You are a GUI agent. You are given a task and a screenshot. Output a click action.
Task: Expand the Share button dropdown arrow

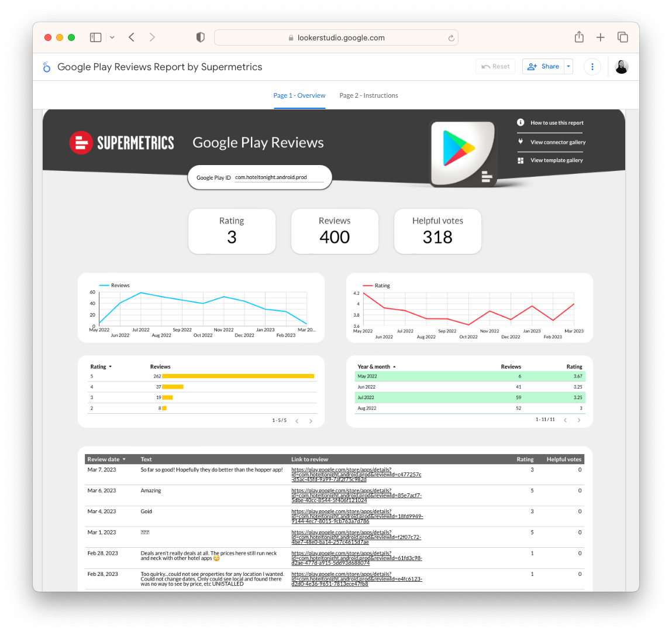tap(568, 67)
